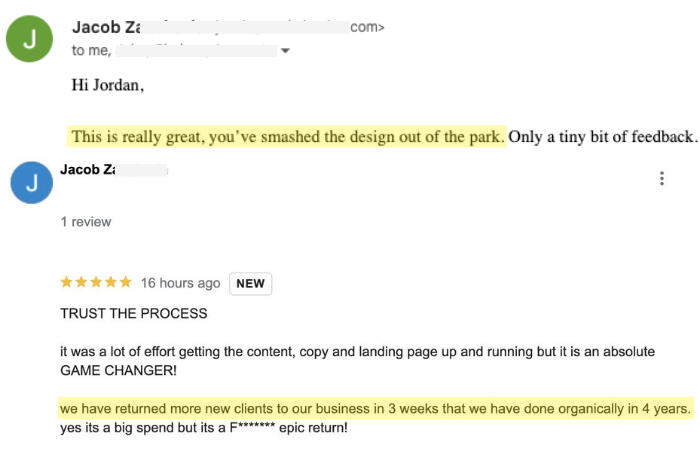Click the third star of the rating
700x451 pixels.
[x=96, y=283]
